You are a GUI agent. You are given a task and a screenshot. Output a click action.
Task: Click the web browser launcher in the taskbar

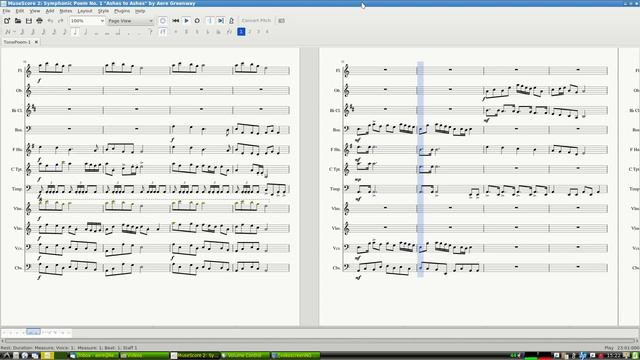tap(24, 356)
